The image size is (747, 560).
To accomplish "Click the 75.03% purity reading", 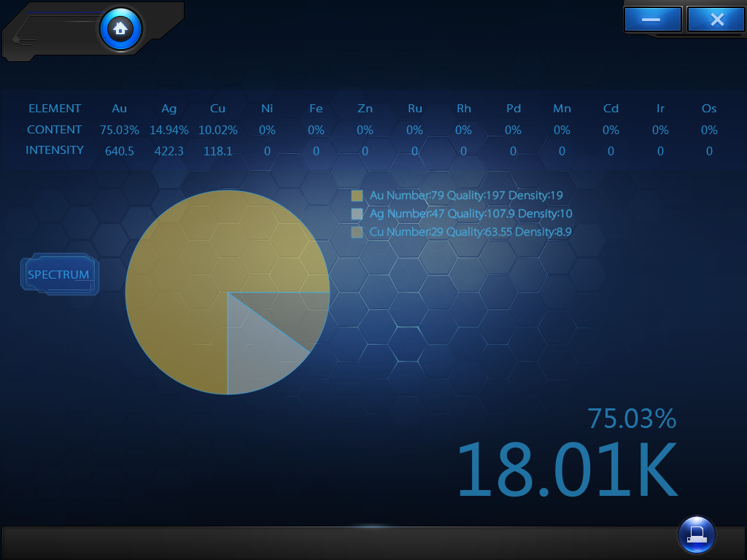I will coord(632,419).
